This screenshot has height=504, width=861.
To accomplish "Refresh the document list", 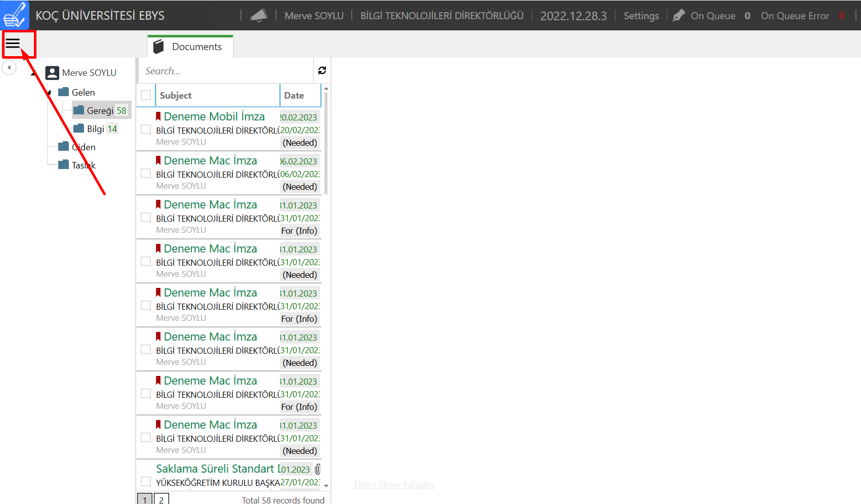I will coord(322,71).
